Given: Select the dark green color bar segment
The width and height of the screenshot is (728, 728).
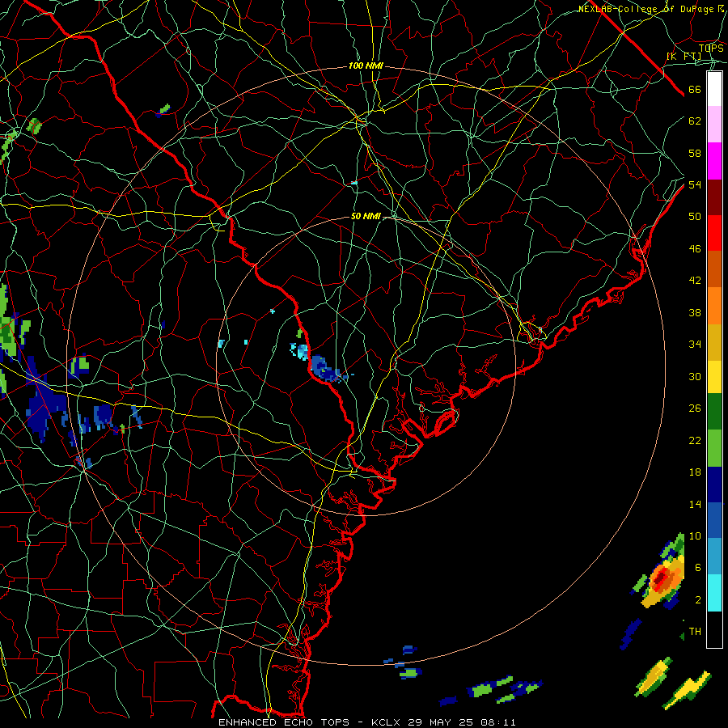Looking at the screenshot, I should (x=714, y=412).
